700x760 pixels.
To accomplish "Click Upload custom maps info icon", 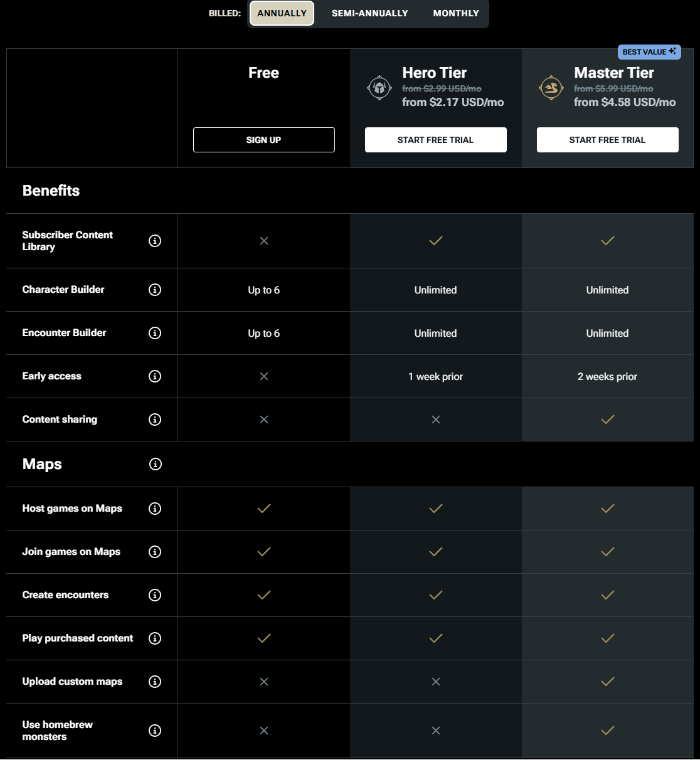I will pos(155,682).
